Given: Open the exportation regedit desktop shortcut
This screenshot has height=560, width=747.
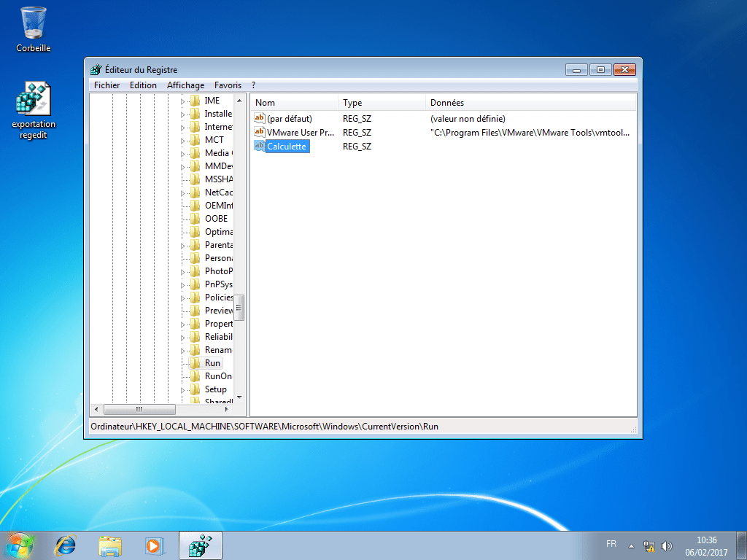Looking at the screenshot, I should pos(33,98).
